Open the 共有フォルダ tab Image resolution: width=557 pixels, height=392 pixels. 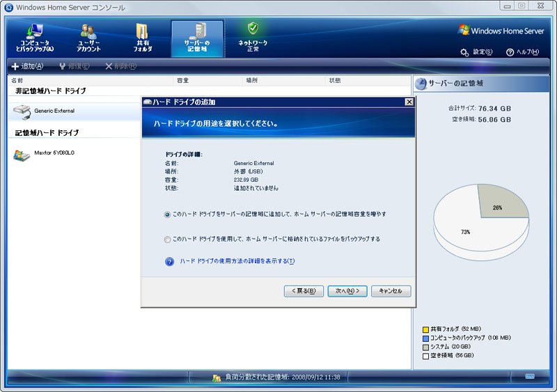[x=143, y=38]
